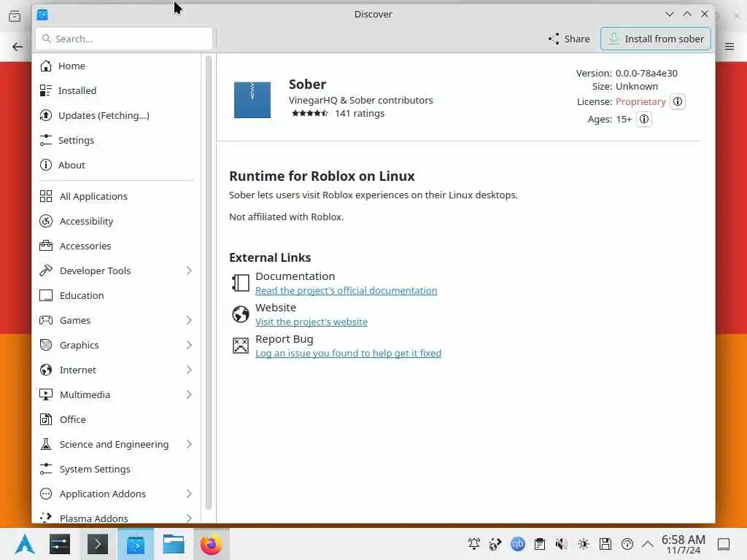Click the Documentation notebook icon
This screenshot has width=747, height=560.
[241, 283]
